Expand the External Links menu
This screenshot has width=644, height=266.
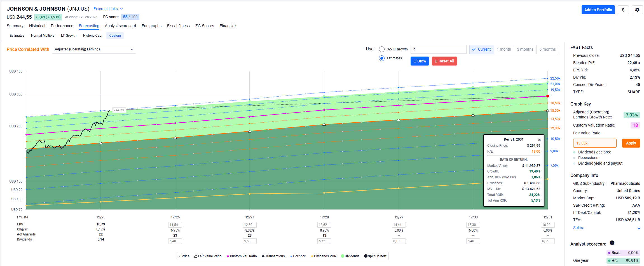click(108, 9)
